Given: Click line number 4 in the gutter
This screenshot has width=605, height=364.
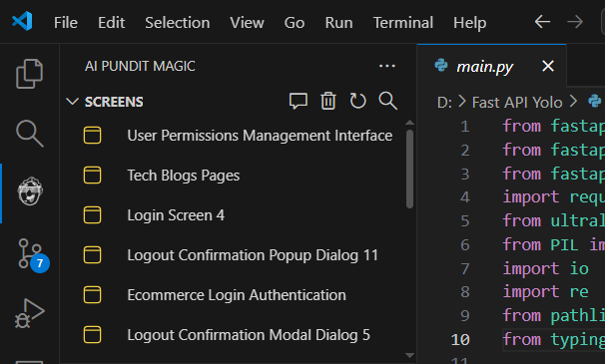Looking at the screenshot, I should pos(465,197).
